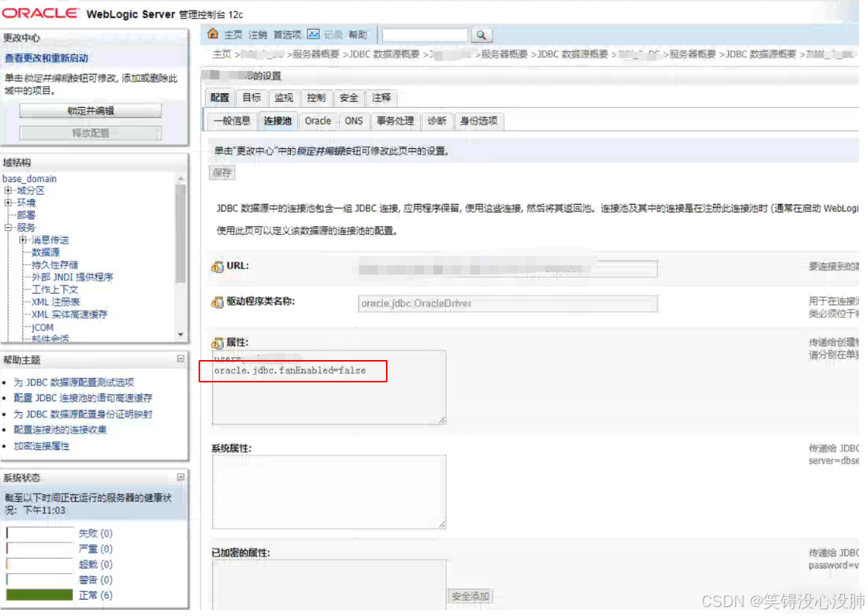The image size is (868, 616).
Task: Click the green 正常 health status bar
Action: pos(41,594)
